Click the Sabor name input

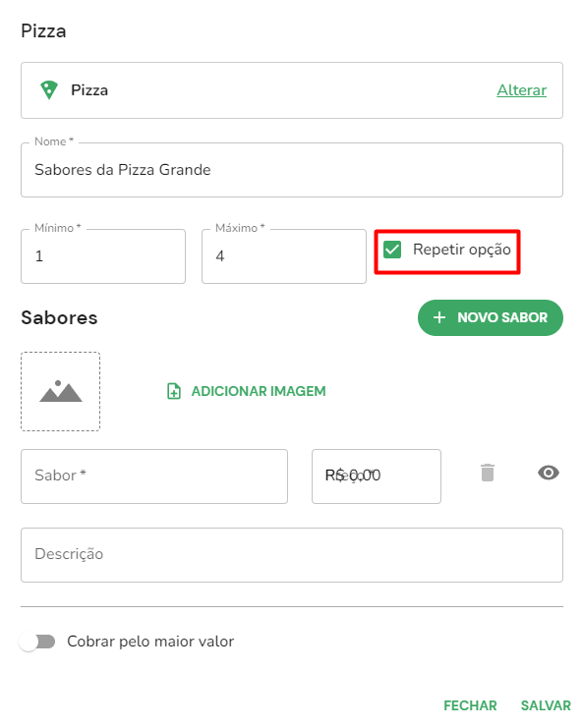pos(154,476)
